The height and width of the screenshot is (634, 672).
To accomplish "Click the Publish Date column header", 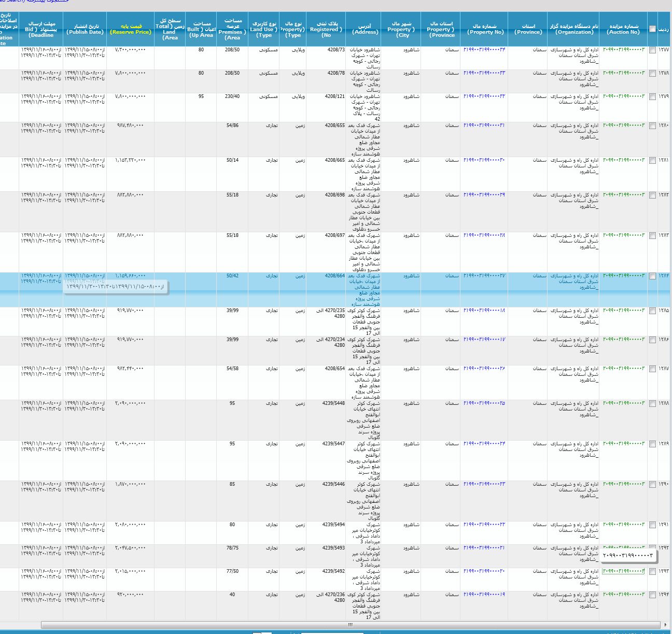I will coord(85,29).
